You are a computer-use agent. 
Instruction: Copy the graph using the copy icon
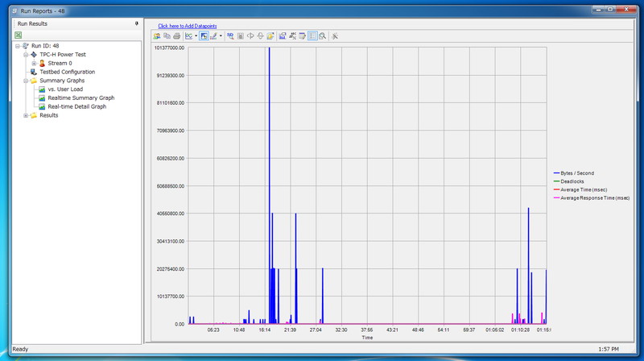(x=167, y=36)
